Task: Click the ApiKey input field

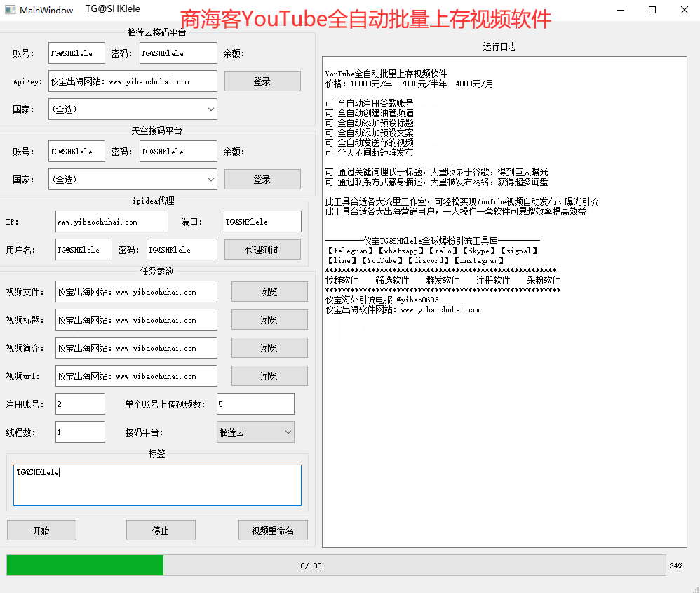Action: click(x=133, y=81)
